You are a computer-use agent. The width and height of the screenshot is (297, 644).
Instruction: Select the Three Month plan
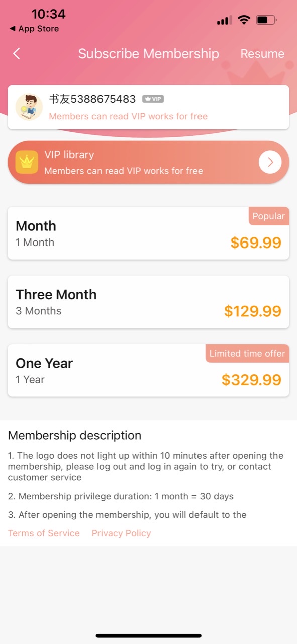pyautogui.click(x=148, y=302)
